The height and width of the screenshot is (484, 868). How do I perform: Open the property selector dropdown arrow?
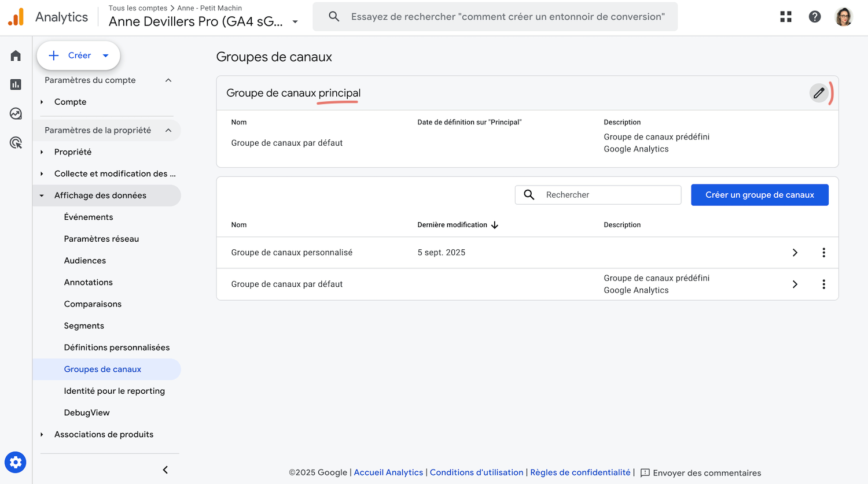(295, 22)
